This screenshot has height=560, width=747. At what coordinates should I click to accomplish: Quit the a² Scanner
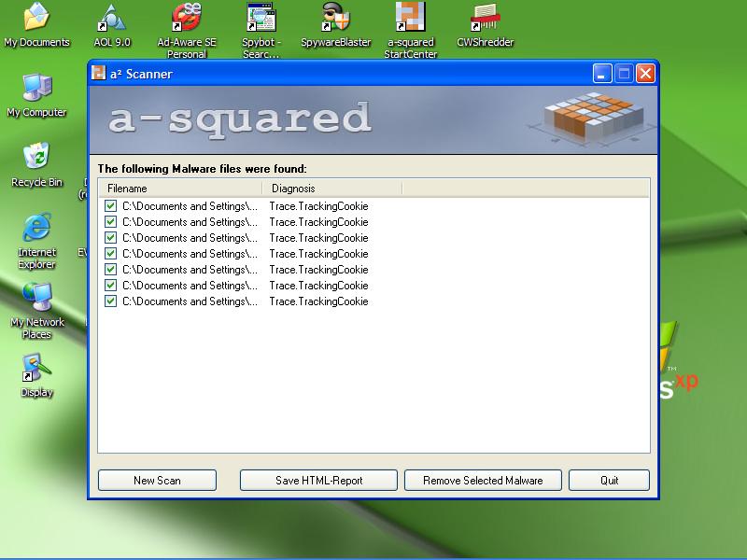610,480
